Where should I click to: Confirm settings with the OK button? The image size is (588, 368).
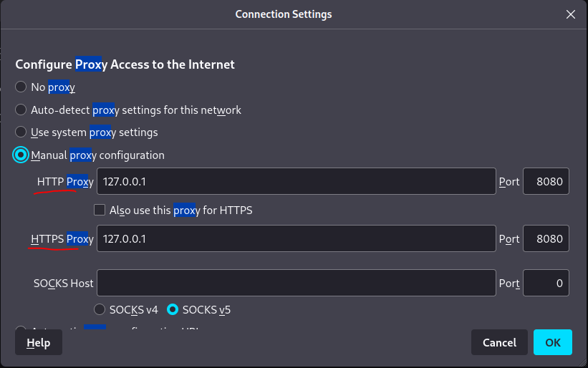tap(553, 342)
